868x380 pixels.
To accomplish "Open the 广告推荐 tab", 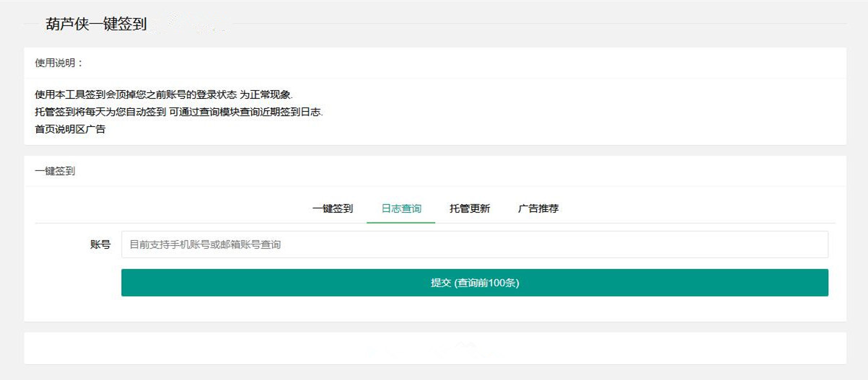I will pos(538,208).
